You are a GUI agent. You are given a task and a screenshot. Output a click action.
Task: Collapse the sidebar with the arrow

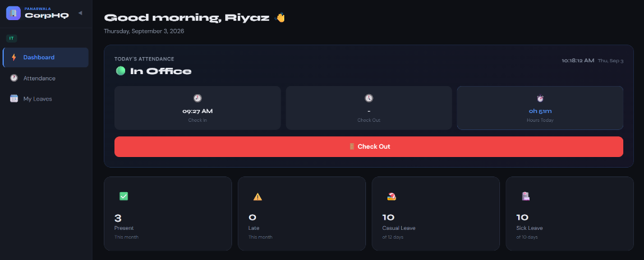(80, 13)
